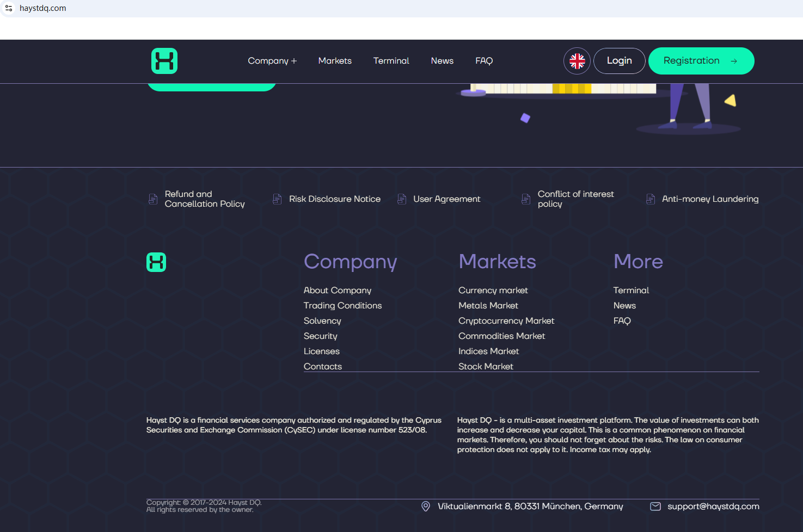Image resolution: width=803 pixels, height=532 pixels.
Task: Open the Cryptocurrency Market footer link
Action: pyautogui.click(x=506, y=321)
